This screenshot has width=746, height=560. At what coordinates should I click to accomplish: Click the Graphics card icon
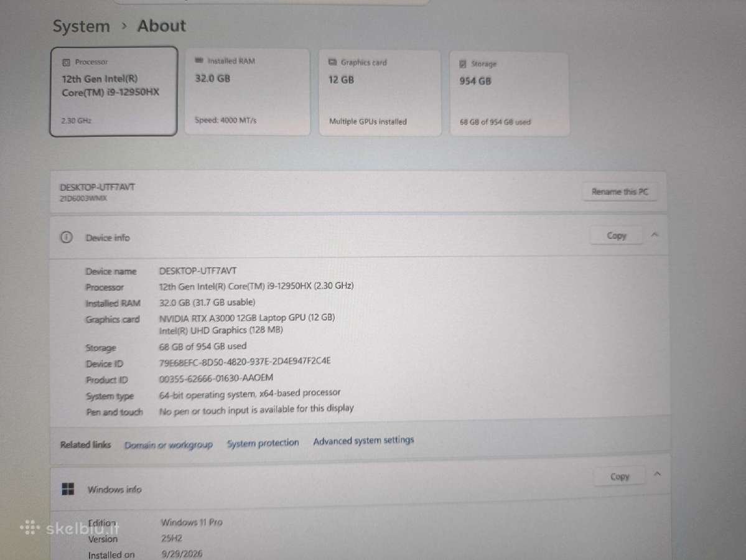click(333, 62)
